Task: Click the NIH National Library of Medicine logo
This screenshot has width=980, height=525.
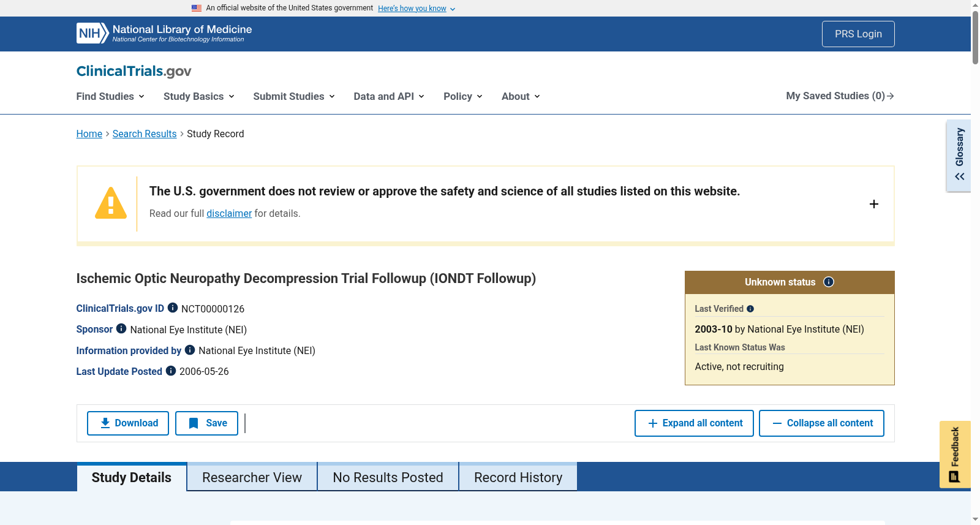Action: pyautogui.click(x=164, y=33)
